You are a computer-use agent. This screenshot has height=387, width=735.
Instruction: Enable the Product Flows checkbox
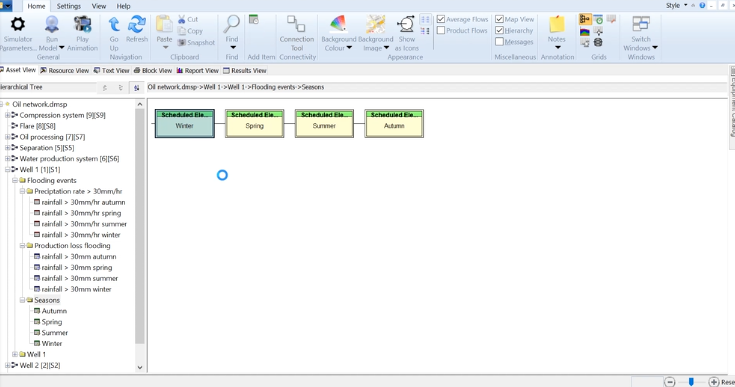[x=441, y=30]
